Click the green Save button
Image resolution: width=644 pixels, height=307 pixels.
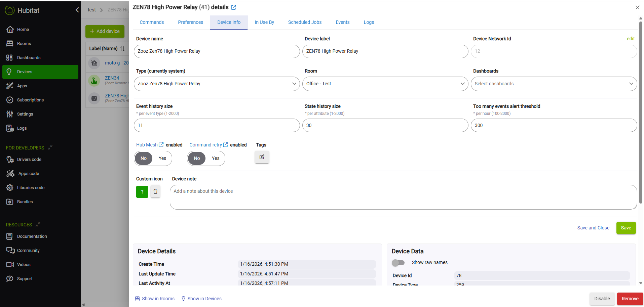coord(626,228)
